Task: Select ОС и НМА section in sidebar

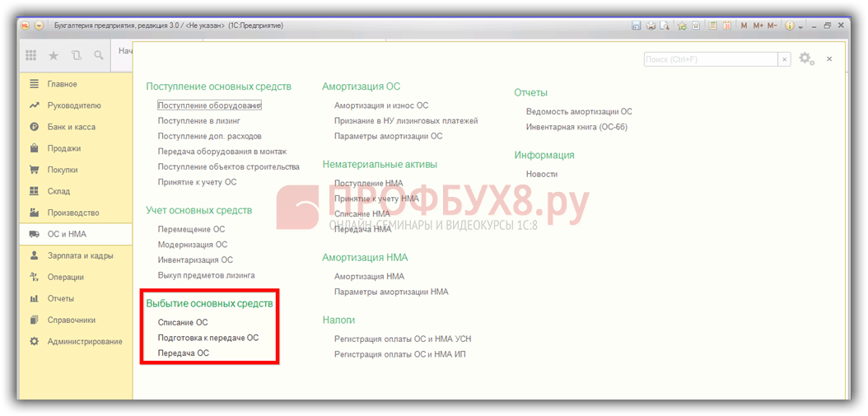Action: (x=67, y=234)
